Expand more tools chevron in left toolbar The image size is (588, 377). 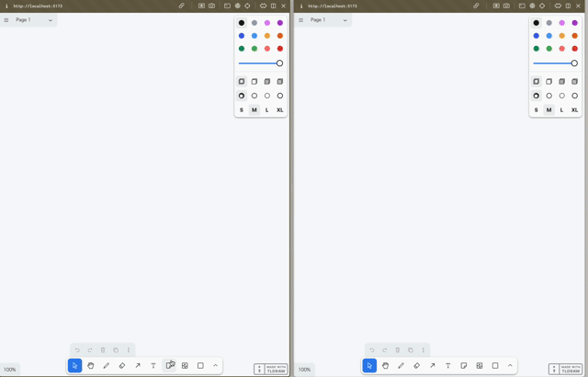(x=216, y=365)
